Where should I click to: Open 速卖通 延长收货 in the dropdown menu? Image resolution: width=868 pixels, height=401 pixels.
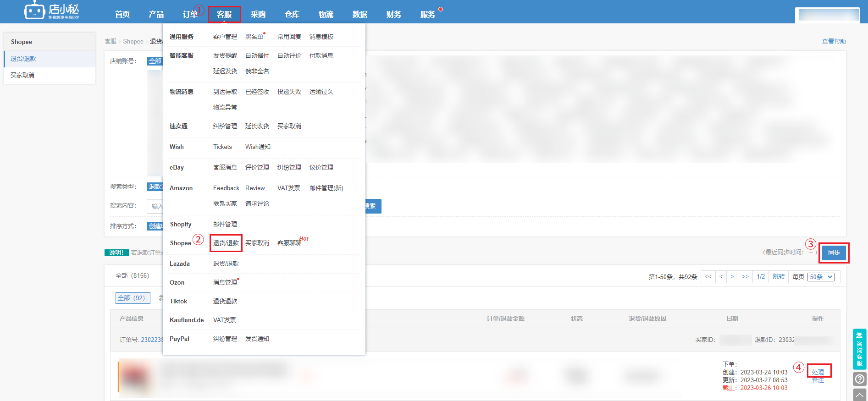(257, 126)
